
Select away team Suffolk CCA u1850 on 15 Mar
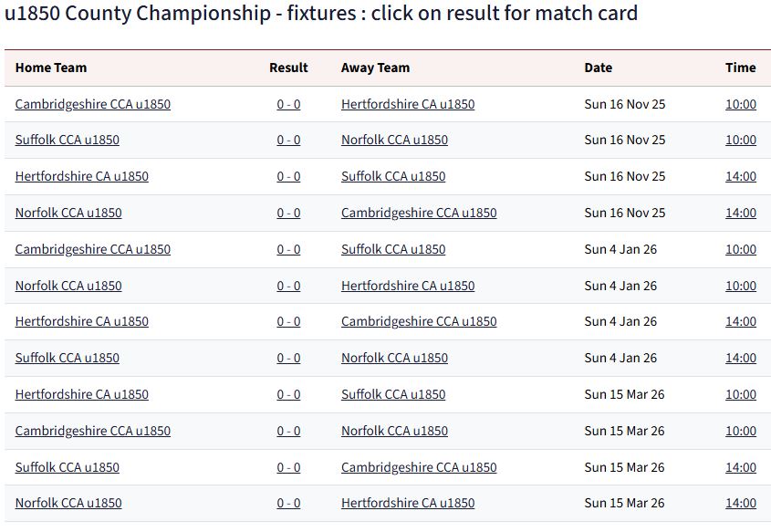393,394
